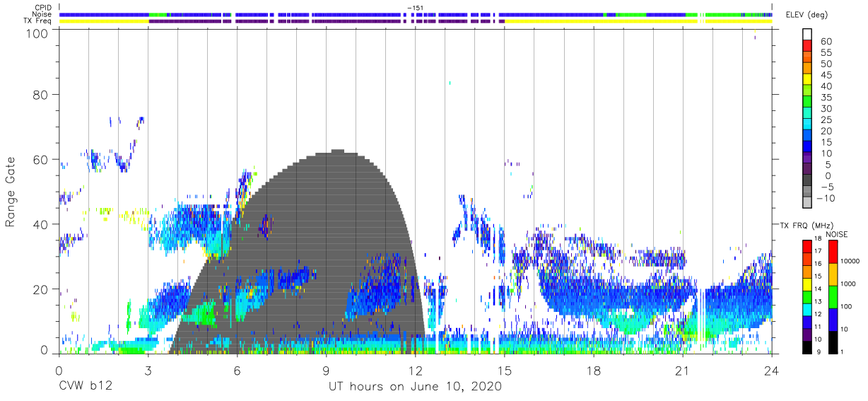Click the 'UT hours on June 10, 2020' axis title

click(x=415, y=387)
